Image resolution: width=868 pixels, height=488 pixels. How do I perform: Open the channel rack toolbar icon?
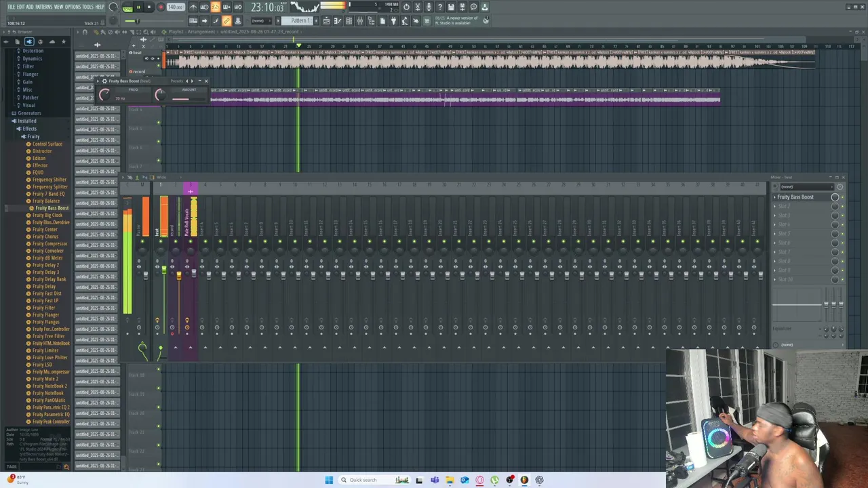point(349,20)
